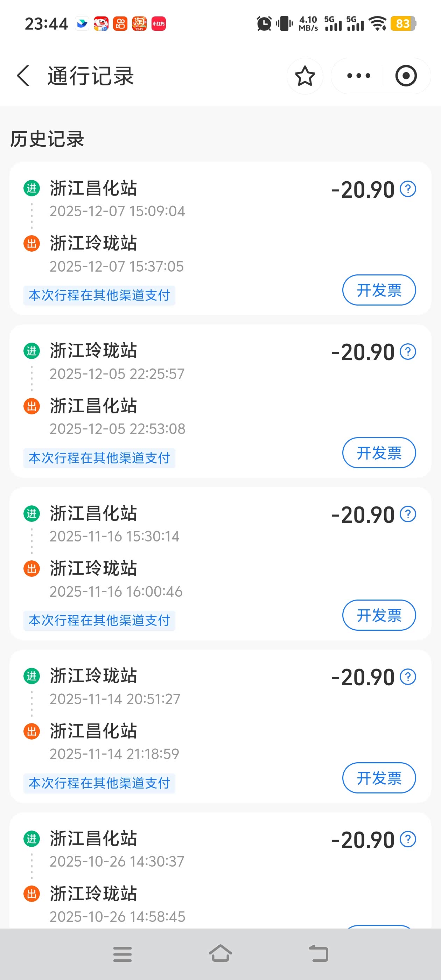Screen dimensions: 441x980
Task: Favorite this mini program with star icon
Action: click(x=305, y=76)
